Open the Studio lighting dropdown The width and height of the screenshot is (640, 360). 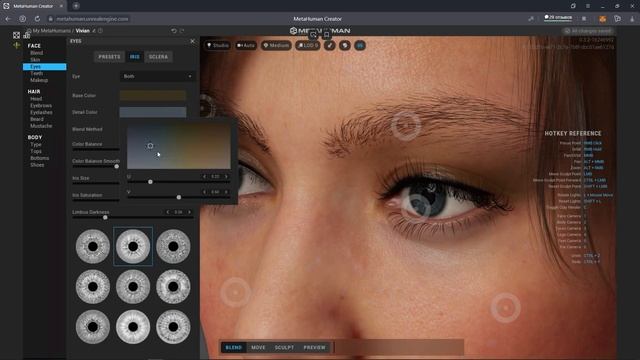(x=218, y=45)
